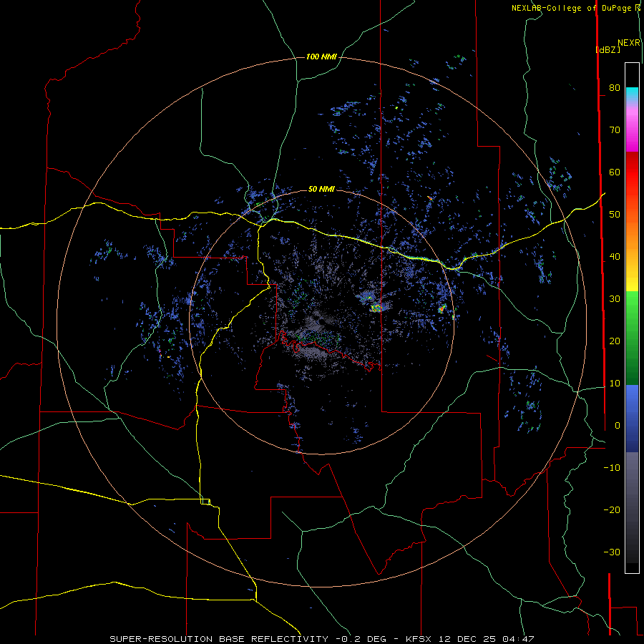Click the 70 dBZ scale label
This screenshot has height=644, width=644.
point(615,130)
